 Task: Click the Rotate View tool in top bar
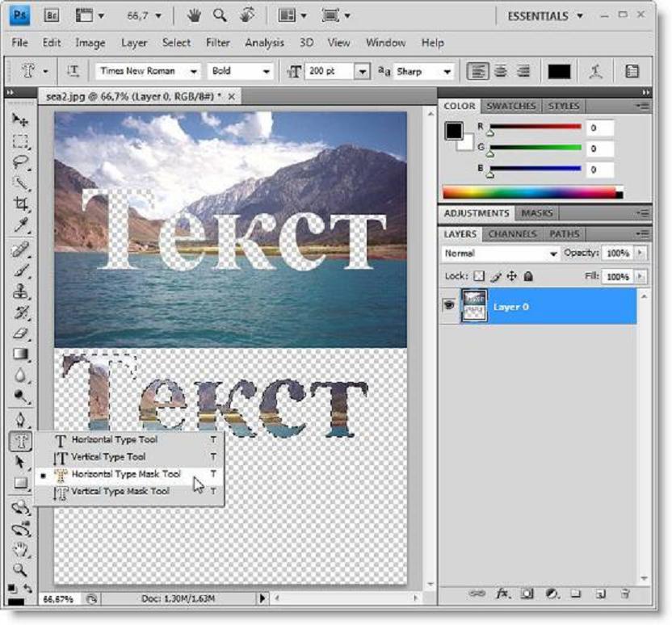(247, 16)
